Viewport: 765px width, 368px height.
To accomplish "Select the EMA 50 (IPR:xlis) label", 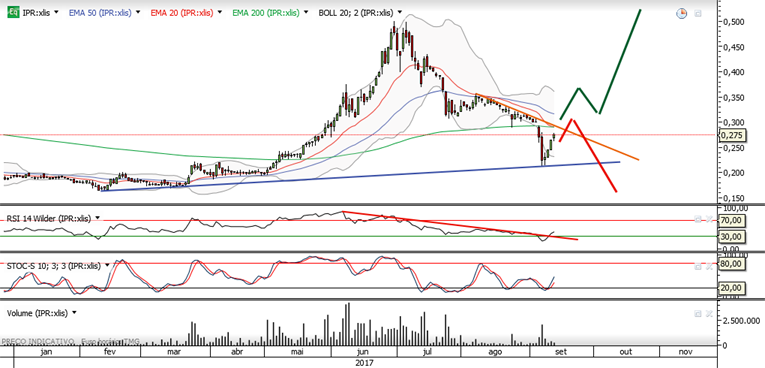I will pyautogui.click(x=100, y=13).
